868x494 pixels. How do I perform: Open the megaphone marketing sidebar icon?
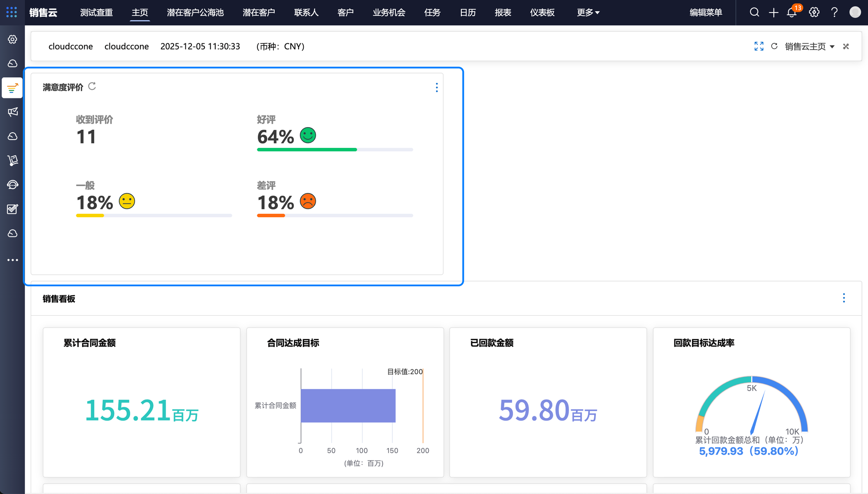pyautogui.click(x=13, y=112)
